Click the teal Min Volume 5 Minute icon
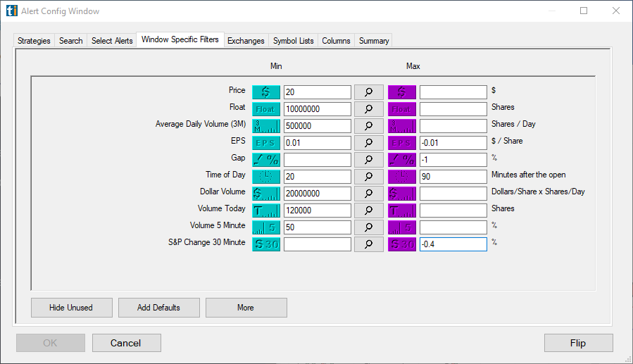 pyautogui.click(x=266, y=227)
